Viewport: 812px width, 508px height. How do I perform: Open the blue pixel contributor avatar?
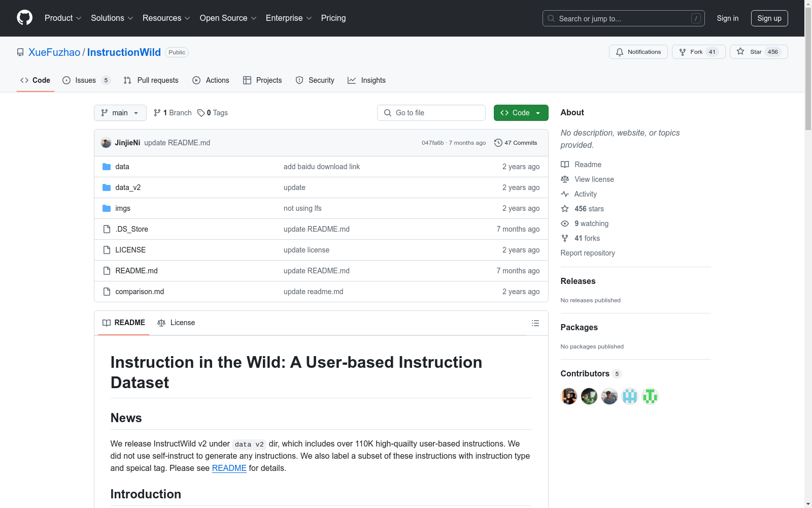[630, 396]
